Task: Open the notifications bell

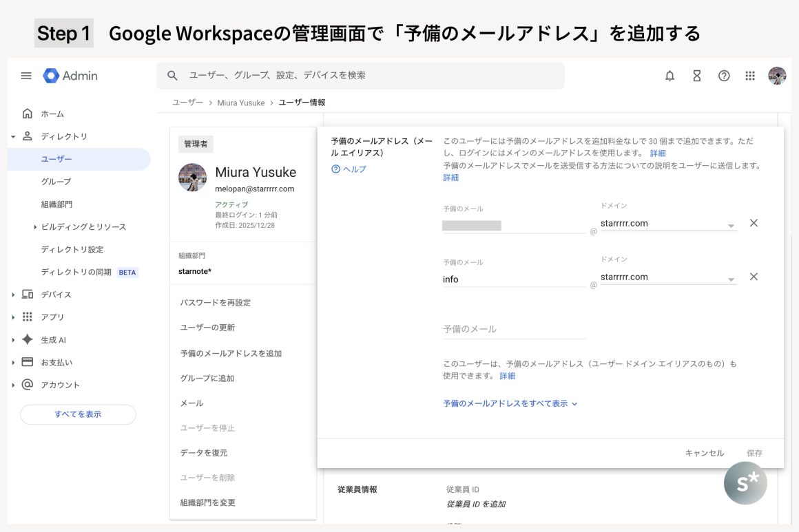Action: pyautogui.click(x=670, y=76)
